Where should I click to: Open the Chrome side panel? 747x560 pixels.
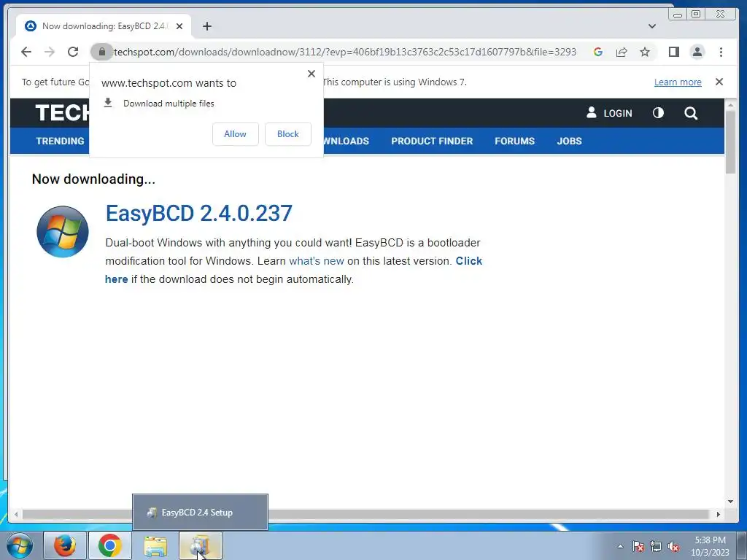[x=673, y=52]
